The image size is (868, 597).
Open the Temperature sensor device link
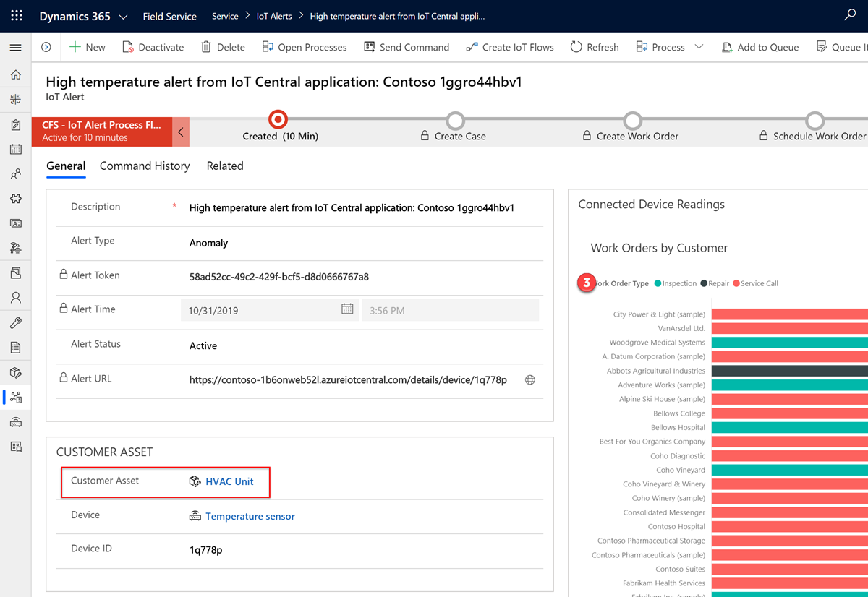(250, 516)
